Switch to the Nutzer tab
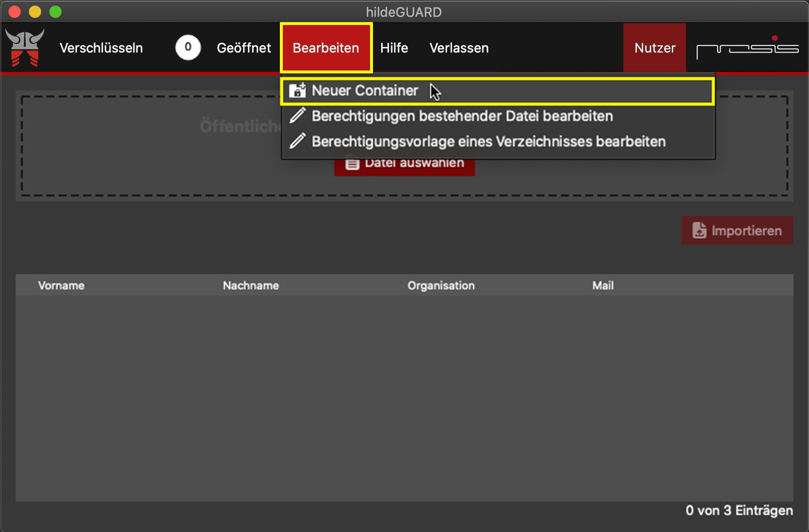 [654, 48]
